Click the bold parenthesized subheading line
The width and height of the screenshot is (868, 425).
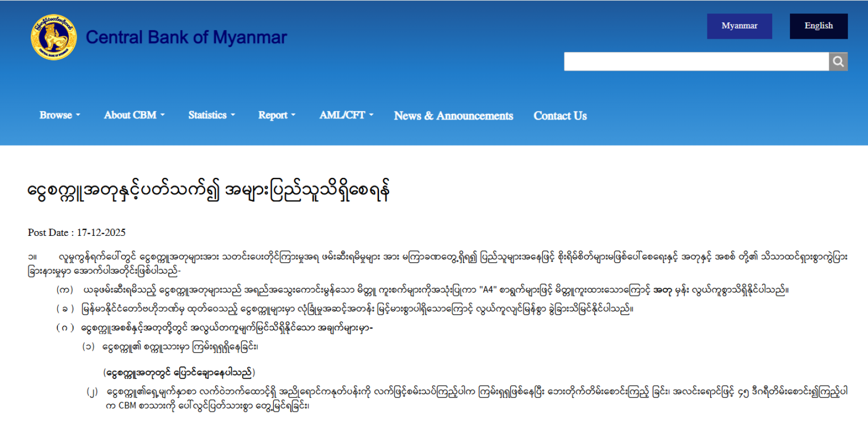[x=179, y=372]
